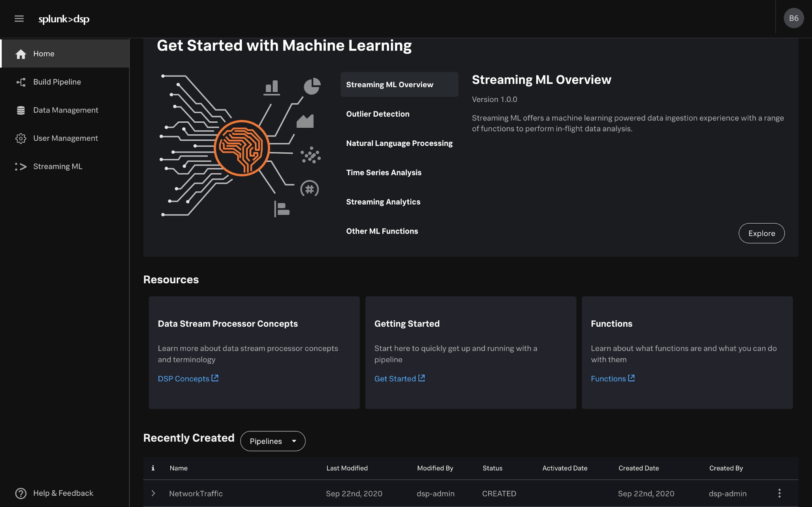The width and height of the screenshot is (812, 507).
Task: Select the Other ML Functions tab
Action: coord(399,231)
